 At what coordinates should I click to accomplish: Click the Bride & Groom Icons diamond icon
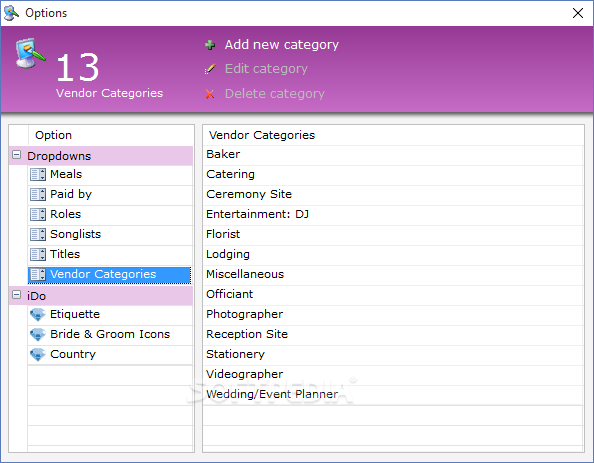click(38, 335)
